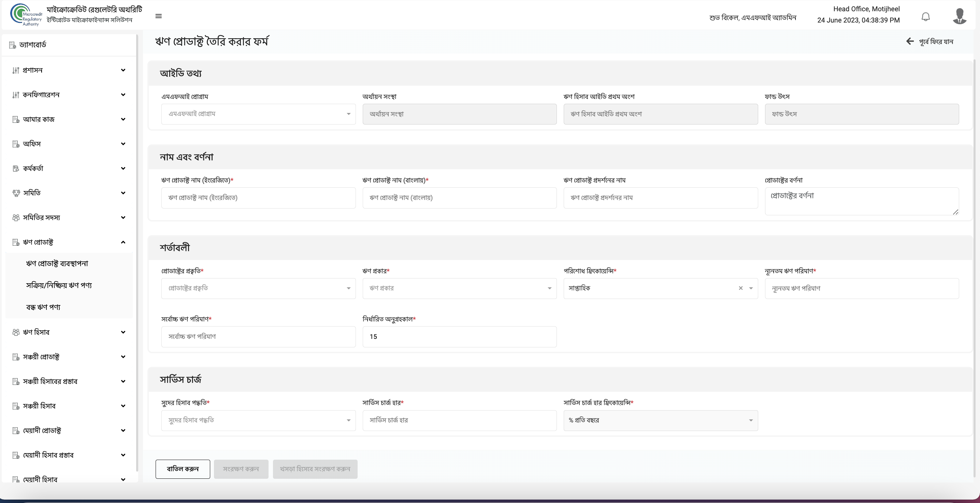Focus the সার্ভিস চার্জ হার input
This screenshot has height=503, width=980.
coord(459,420)
